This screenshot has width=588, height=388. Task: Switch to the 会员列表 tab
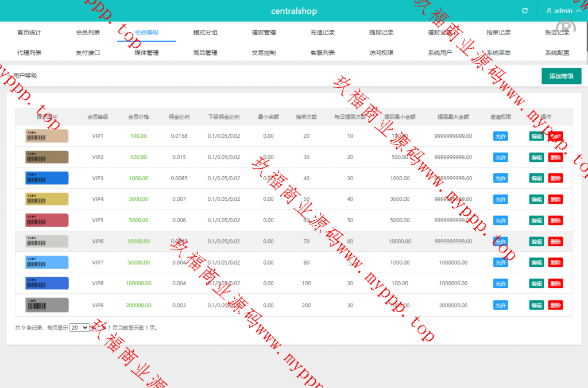click(x=88, y=33)
